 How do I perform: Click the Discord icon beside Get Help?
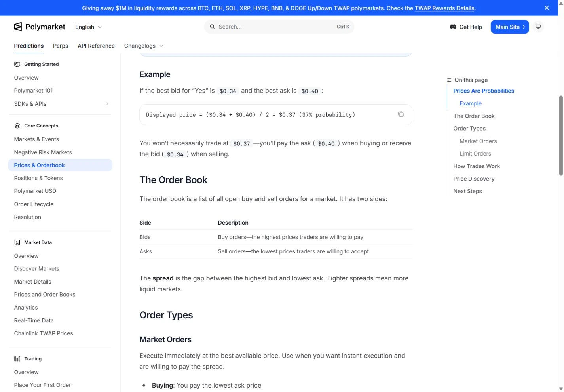pyautogui.click(x=453, y=27)
